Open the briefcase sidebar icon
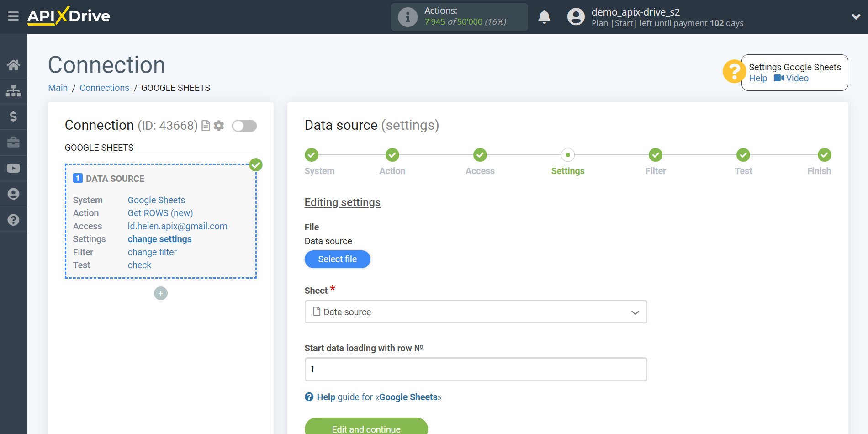The height and width of the screenshot is (434, 868). pos(13,143)
